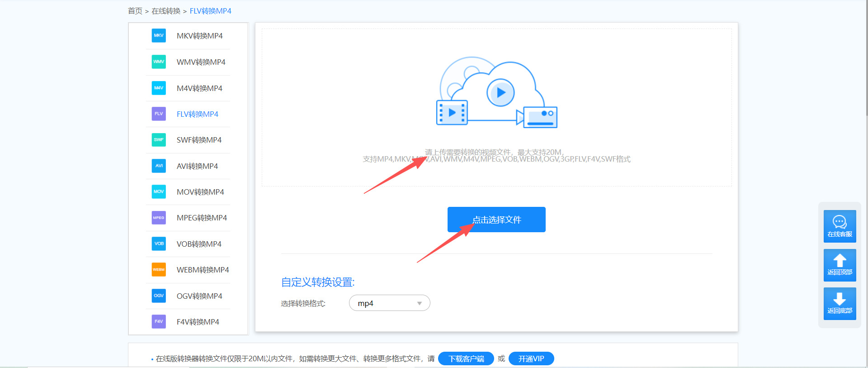Viewport: 868px width, 368px height.
Task: Click the MOV format icon
Action: point(159,191)
